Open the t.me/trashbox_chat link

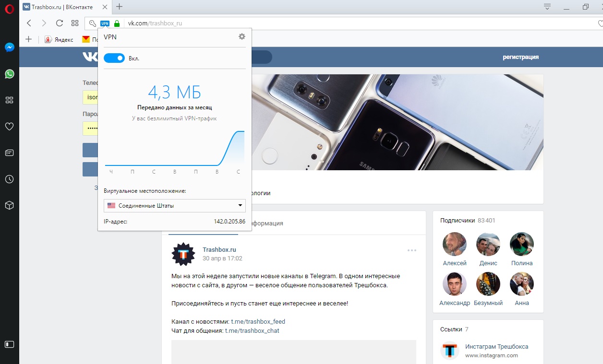coord(252,330)
